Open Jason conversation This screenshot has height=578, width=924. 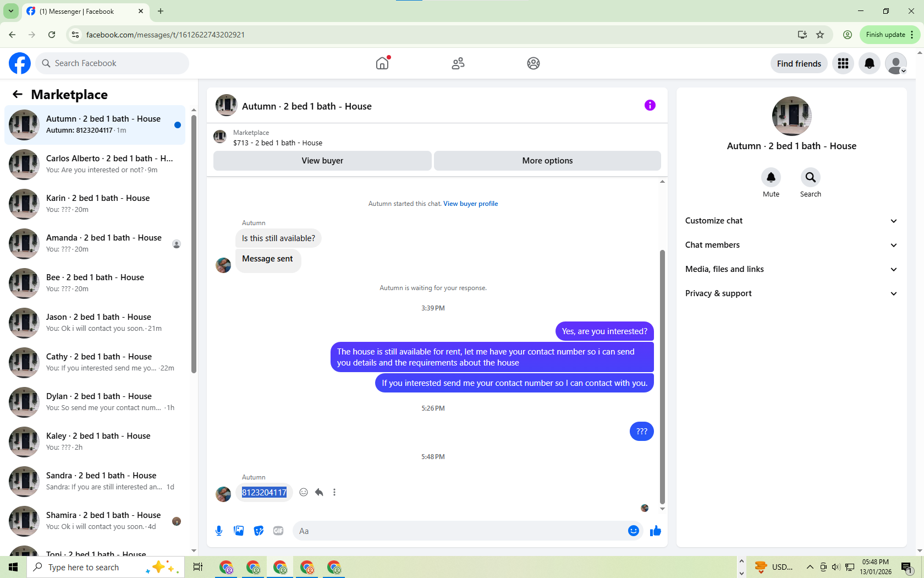coord(95,323)
